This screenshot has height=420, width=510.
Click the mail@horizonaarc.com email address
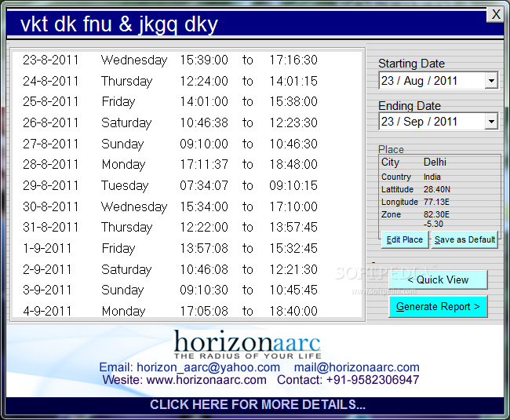(356, 367)
